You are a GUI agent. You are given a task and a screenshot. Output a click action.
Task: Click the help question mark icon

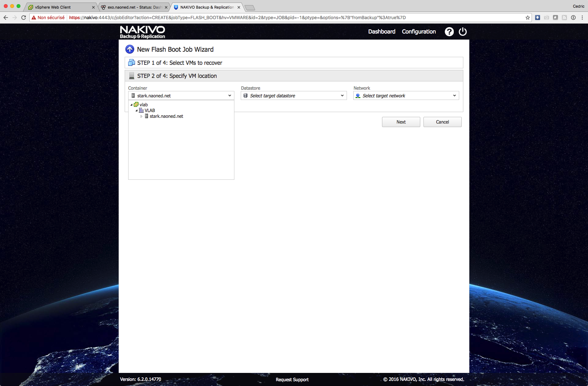click(449, 32)
